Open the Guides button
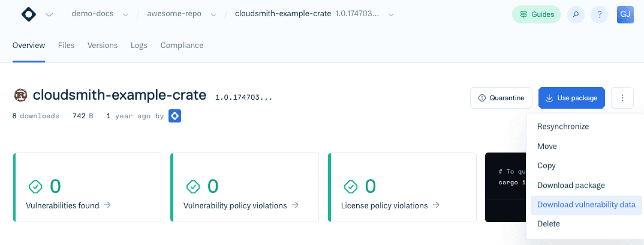644x245 pixels. [x=537, y=14]
